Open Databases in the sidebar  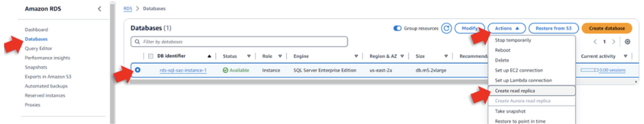pos(36,39)
